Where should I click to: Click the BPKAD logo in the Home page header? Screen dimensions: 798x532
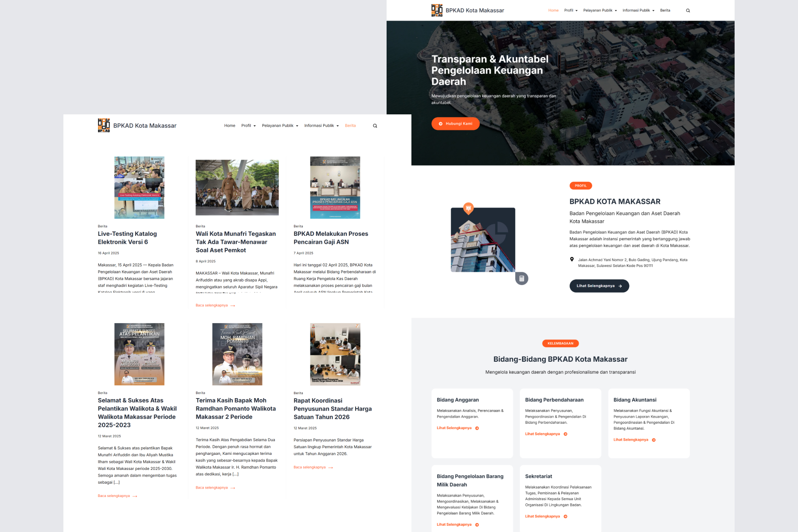tap(437, 10)
